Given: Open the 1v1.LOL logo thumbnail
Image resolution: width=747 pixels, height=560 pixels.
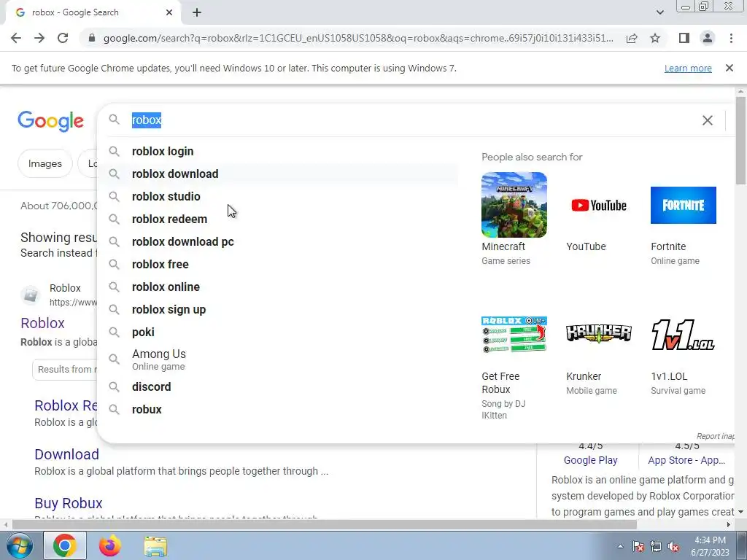Looking at the screenshot, I should click(683, 334).
